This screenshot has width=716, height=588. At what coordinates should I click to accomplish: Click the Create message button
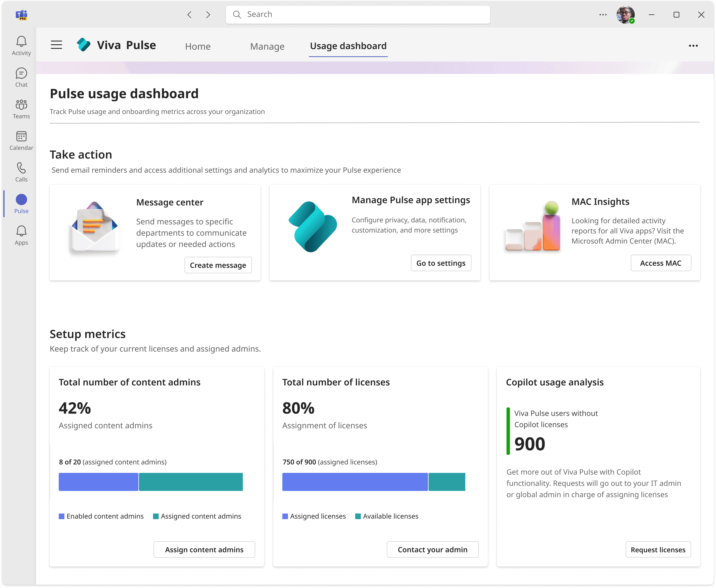218,265
